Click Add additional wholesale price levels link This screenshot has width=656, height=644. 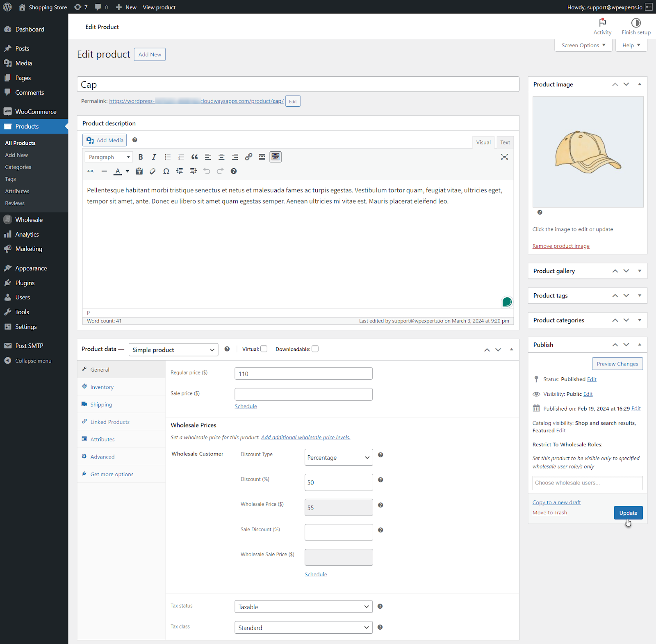[305, 437]
